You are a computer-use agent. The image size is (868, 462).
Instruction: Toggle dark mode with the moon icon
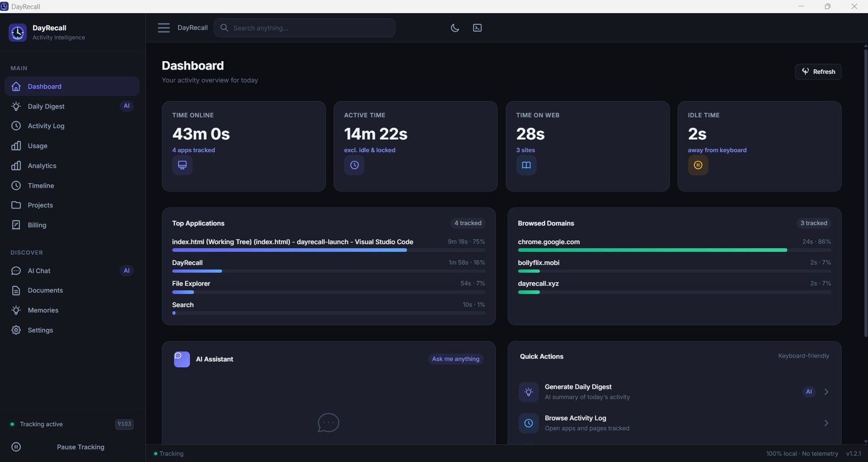[455, 28]
